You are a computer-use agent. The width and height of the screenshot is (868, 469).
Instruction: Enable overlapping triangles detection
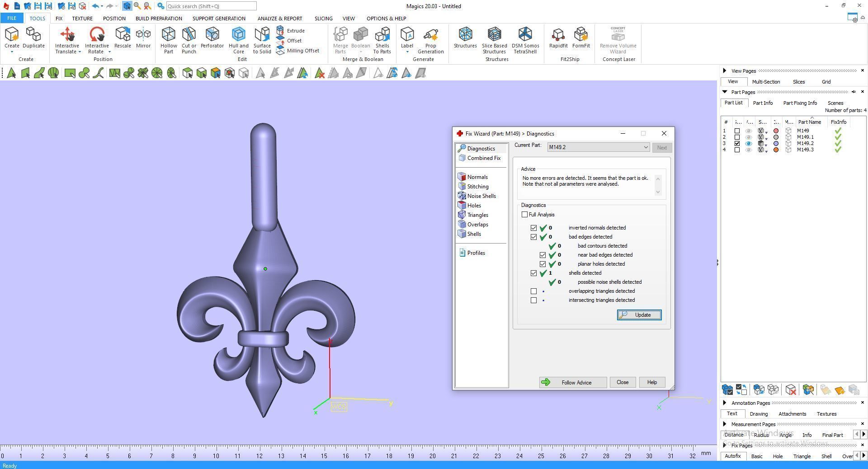point(533,291)
